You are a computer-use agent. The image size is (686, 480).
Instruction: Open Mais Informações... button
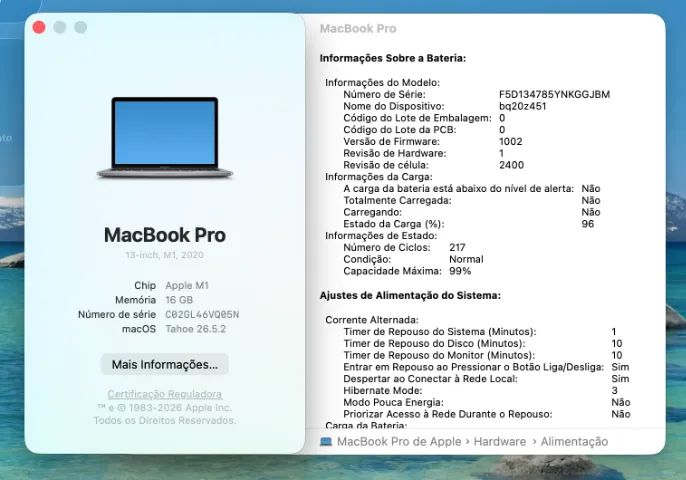click(164, 364)
